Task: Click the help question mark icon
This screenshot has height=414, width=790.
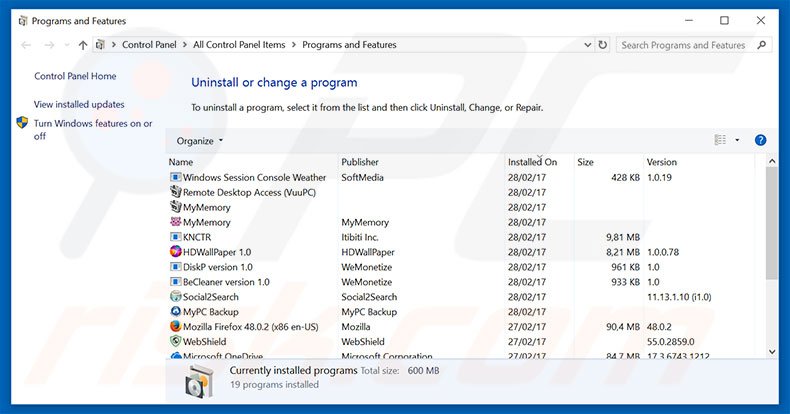Action: coord(760,140)
